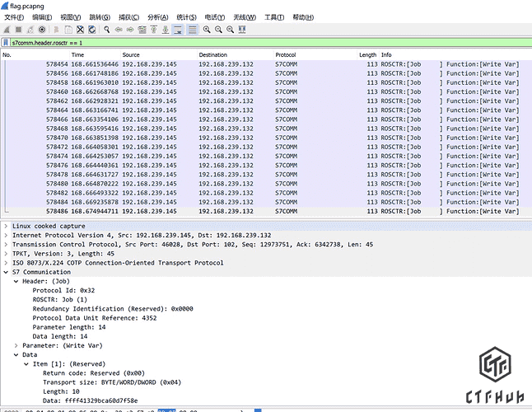Click the close capture file icon
532x412 pixels.
81,30
